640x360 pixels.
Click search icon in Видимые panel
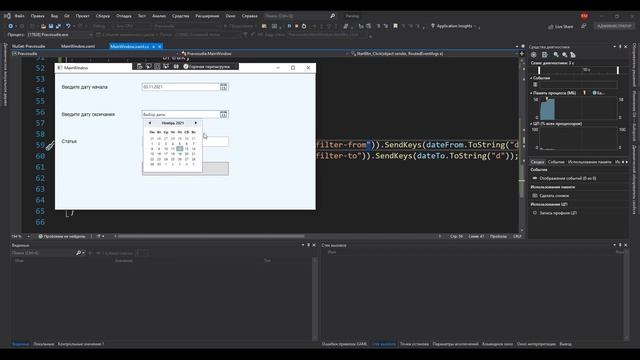point(78,253)
